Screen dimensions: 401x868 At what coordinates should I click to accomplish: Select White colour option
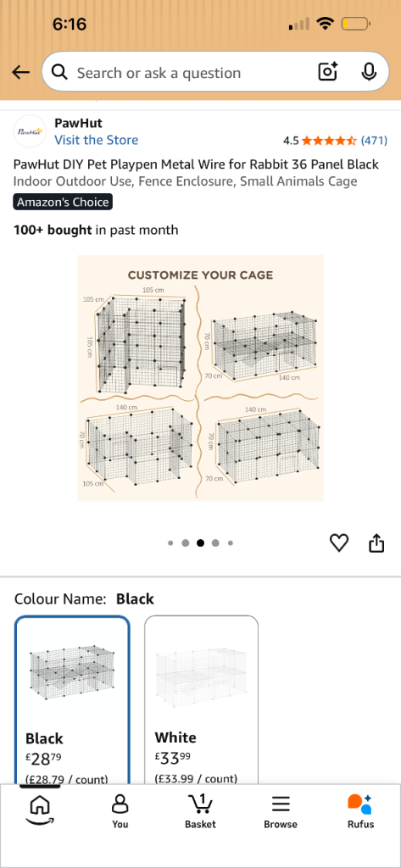(x=202, y=700)
